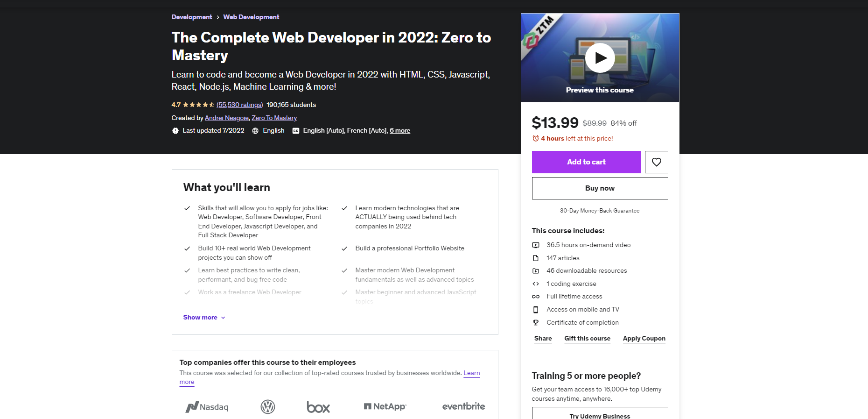868x419 pixels.
Task: Expand the 6 more subtitles link
Action: click(x=400, y=131)
